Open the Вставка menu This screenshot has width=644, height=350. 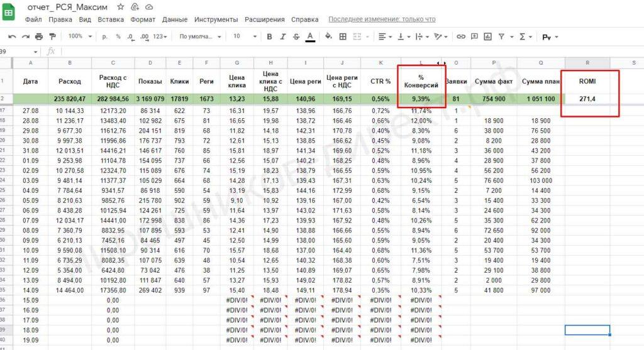click(x=111, y=19)
